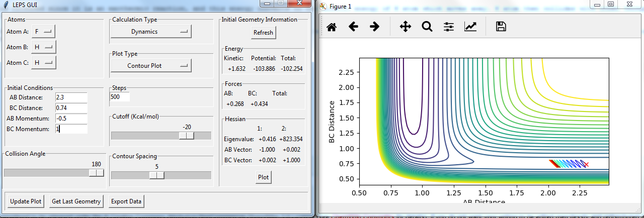Click the AB Distance input field
This screenshot has height=218, width=644.
pyautogui.click(x=71, y=97)
